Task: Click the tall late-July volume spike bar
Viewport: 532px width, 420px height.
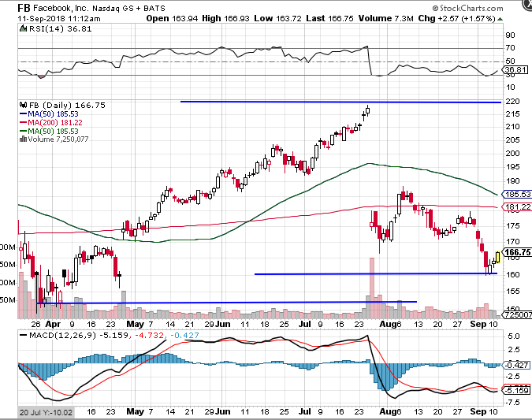Action: [372, 288]
